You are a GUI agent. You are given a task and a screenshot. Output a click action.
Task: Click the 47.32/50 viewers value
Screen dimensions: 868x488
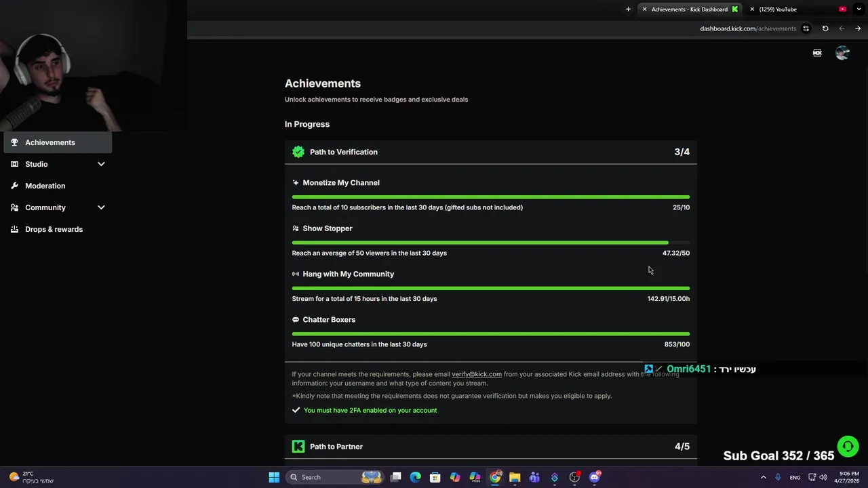(x=676, y=253)
